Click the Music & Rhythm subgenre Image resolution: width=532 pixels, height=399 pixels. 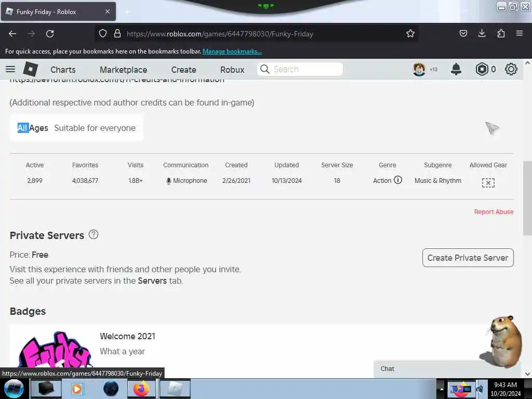coord(437,180)
